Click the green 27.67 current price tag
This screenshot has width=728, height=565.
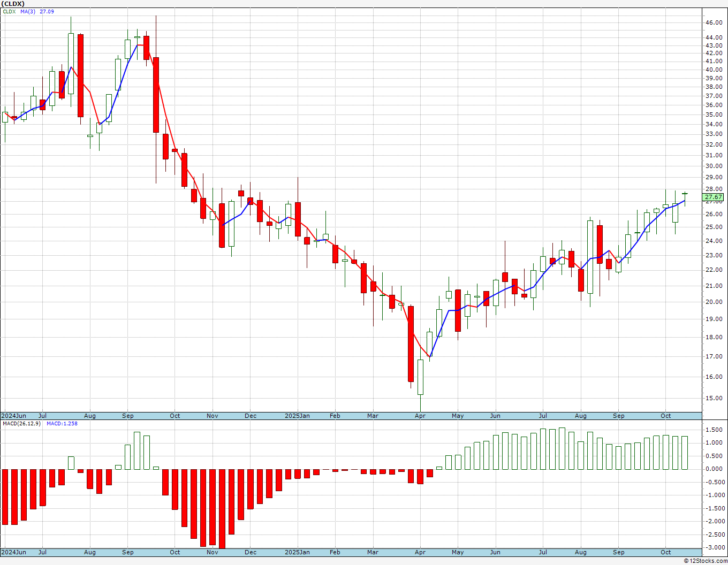[714, 197]
